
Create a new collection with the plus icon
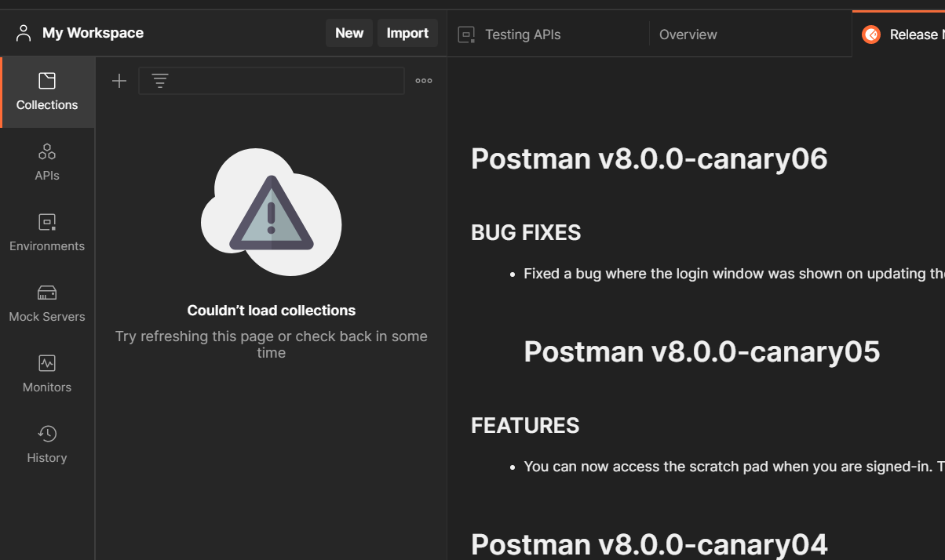pyautogui.click(x=119, y=80)
